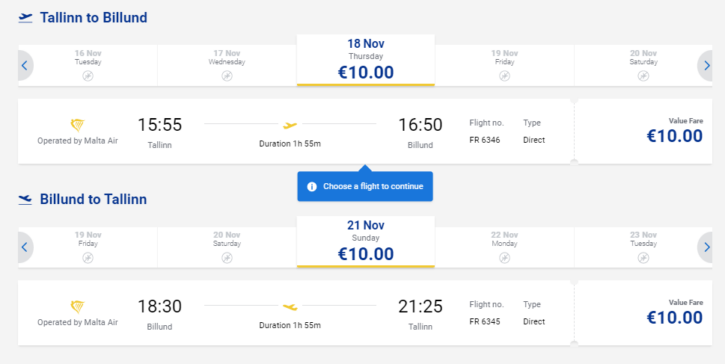Image resolution: width=725 pixels, height=364 pixels.
Task: Show earlier return dates with left arrow
Action: point(25,247)
